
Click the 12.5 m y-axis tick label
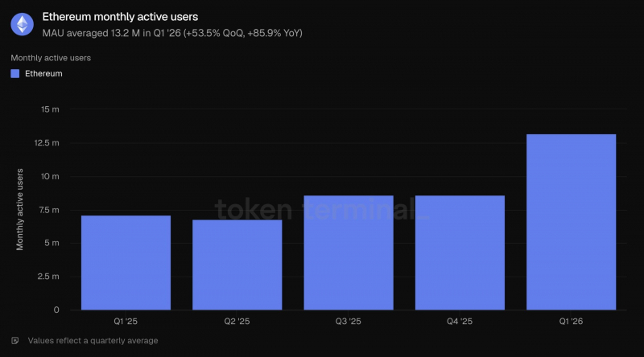[x=47, y=143]
